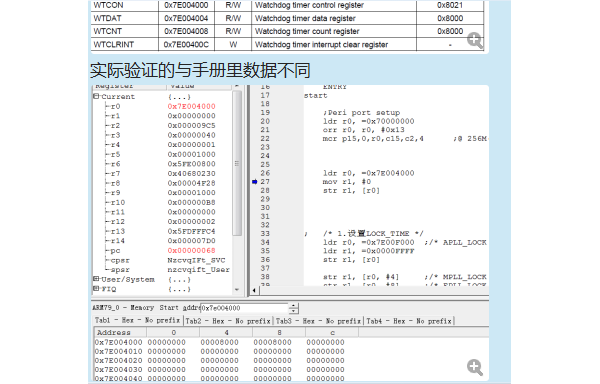Viewport: 600px width, 384px height.
Task: Click memory row address 0x7E004030
Action: (x=119, y=370)
